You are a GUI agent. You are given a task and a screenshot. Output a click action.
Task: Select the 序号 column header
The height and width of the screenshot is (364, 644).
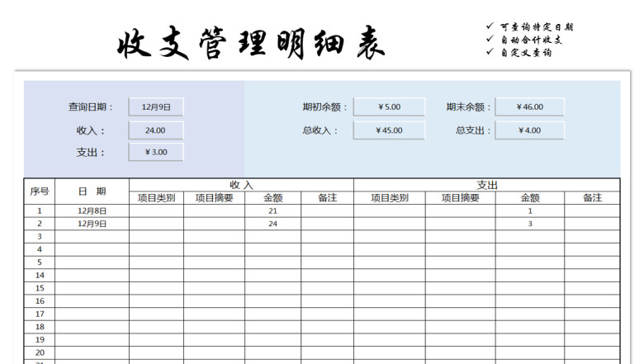(x=40, y=191)
